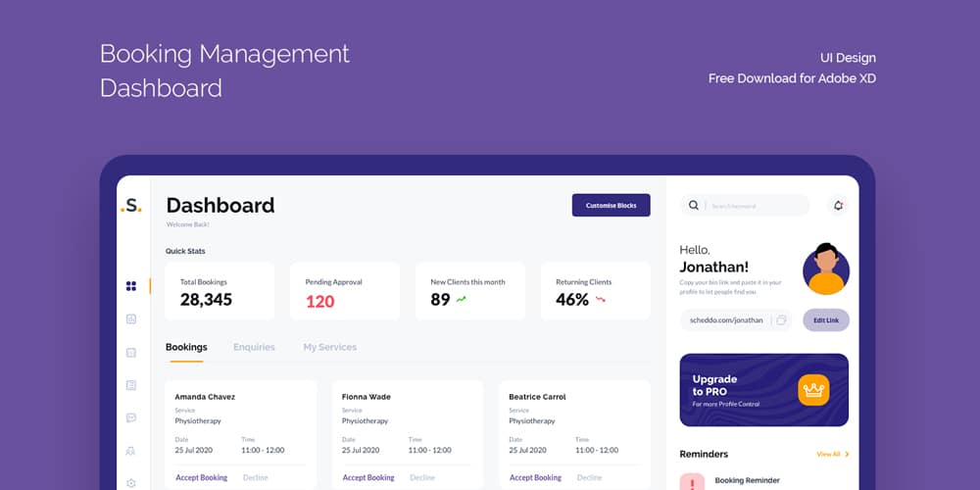
Task: Click the Amanda Chavez name
Action: coord(205,397)
